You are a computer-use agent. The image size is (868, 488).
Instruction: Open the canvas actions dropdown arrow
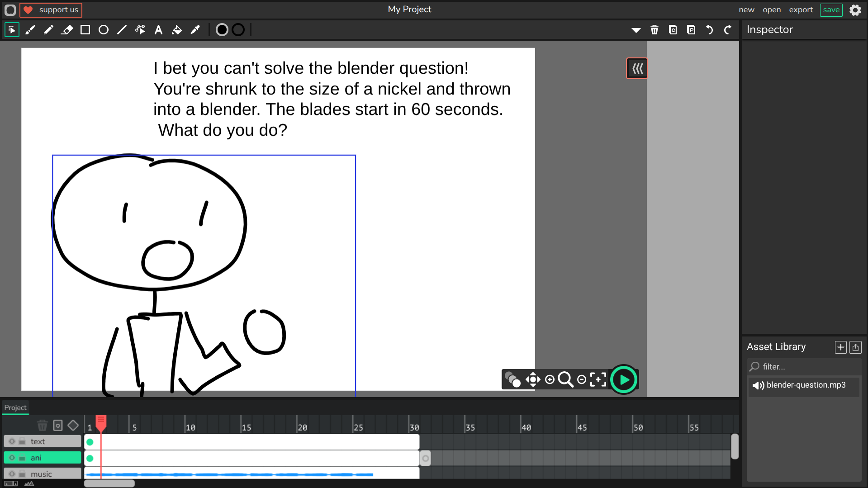(x=636, y=30)
